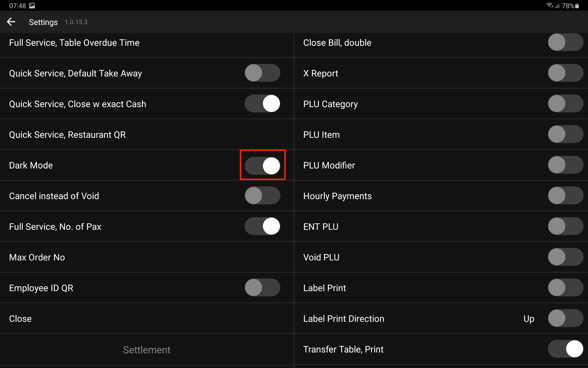Enable the Employee ID QR switch
The width and height of the screenshot is (588, 368).
coord(262,288)
